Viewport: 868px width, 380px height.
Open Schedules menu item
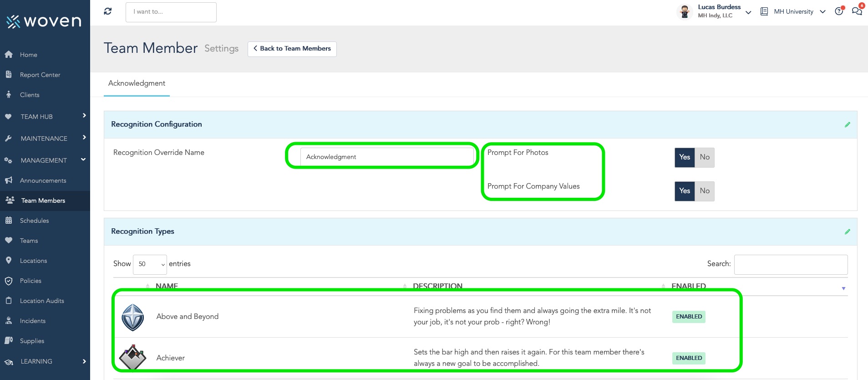tap(34, 221)
